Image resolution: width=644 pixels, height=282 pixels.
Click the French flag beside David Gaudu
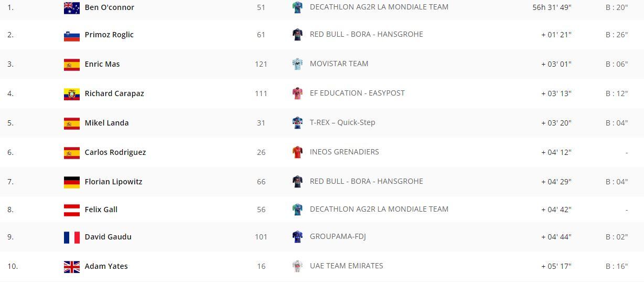72,237
